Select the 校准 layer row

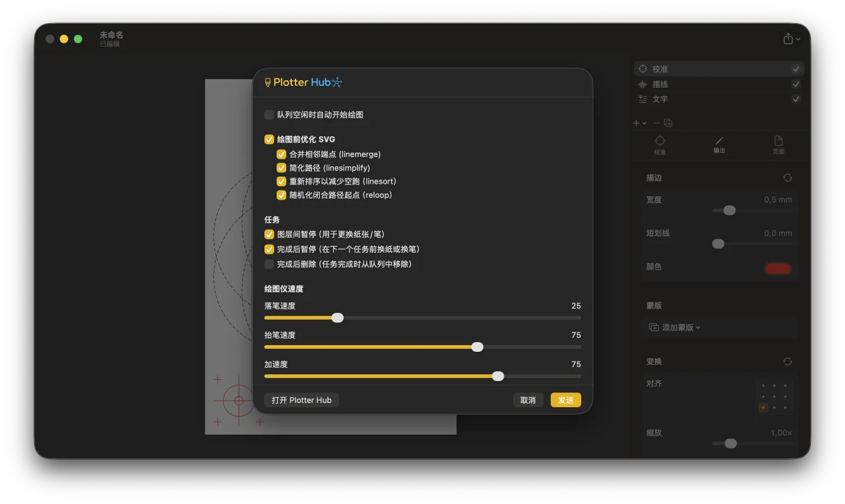(x=719, y=69)
